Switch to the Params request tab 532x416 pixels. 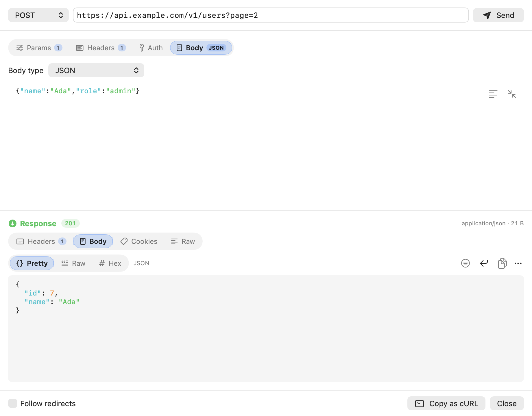(39, 48)
